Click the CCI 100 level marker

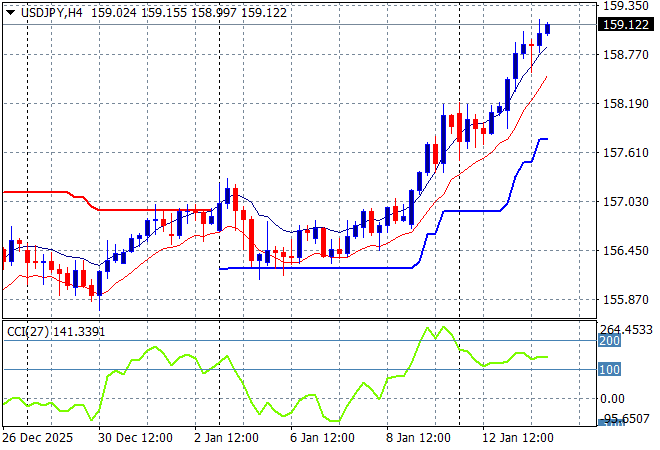tap(609, 370)
